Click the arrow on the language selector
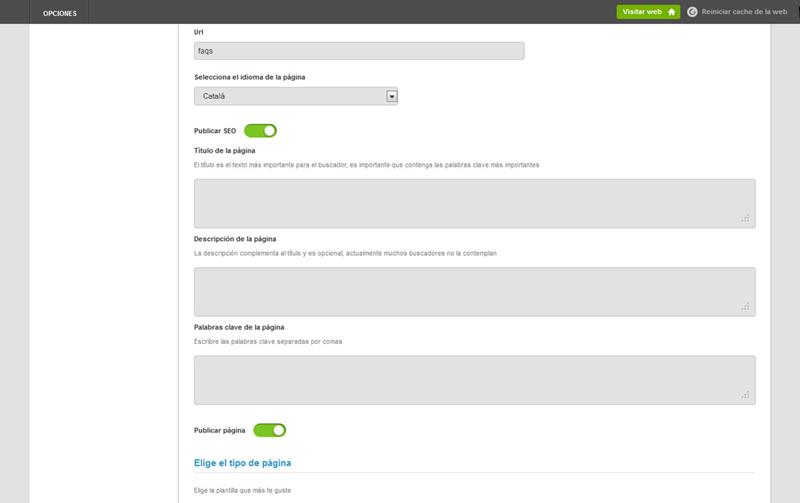This screenshot has width=800, height=503. click(x=392, y=96)
